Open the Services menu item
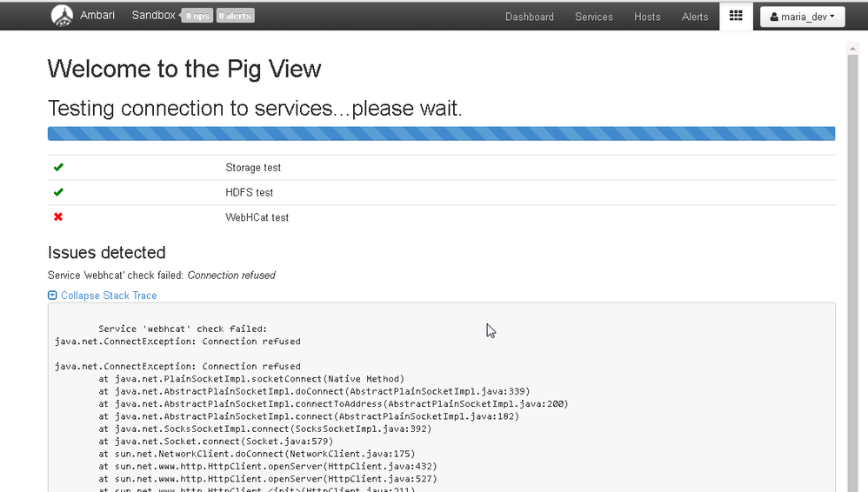868x492 pixels. coord(593,17)
